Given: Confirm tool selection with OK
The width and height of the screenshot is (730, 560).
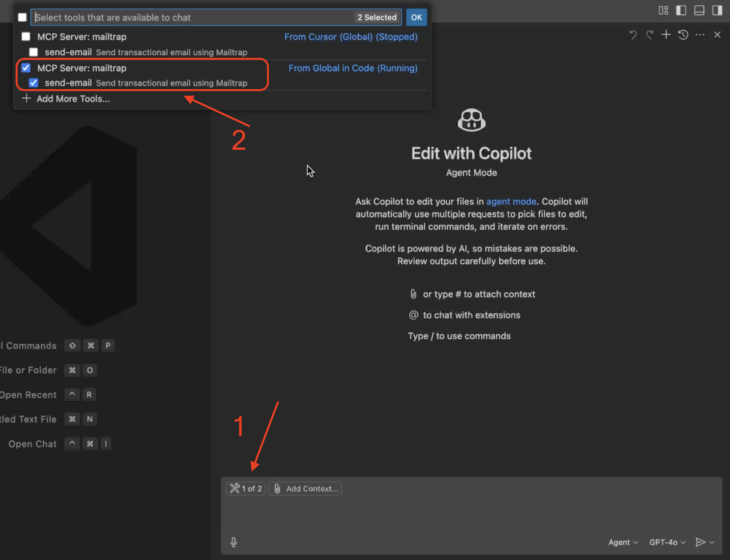Looking at the screenshot, I should tap(416, 17).
